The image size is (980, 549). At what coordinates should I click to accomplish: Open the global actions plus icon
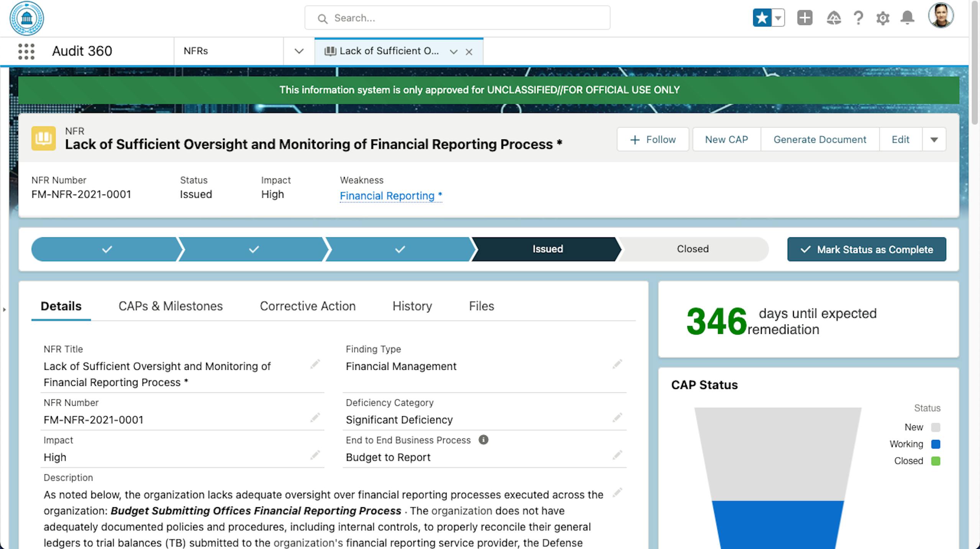pyautogui.click(x=805, y=18)
